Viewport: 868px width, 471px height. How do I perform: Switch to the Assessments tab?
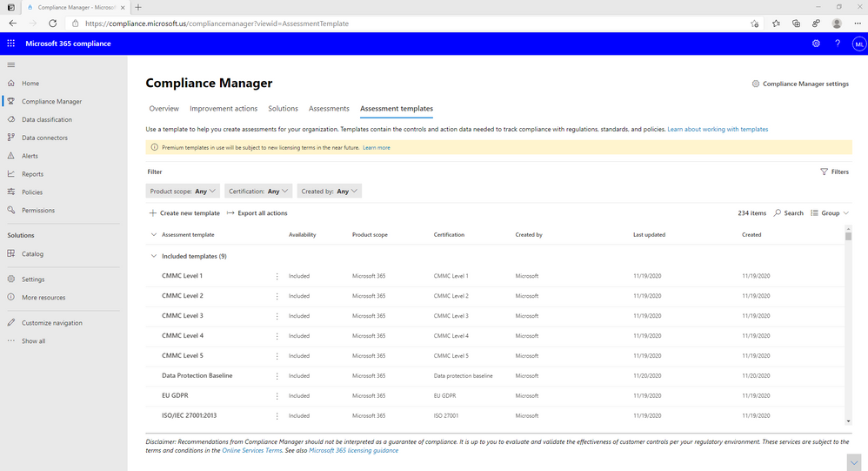(329, 109)
